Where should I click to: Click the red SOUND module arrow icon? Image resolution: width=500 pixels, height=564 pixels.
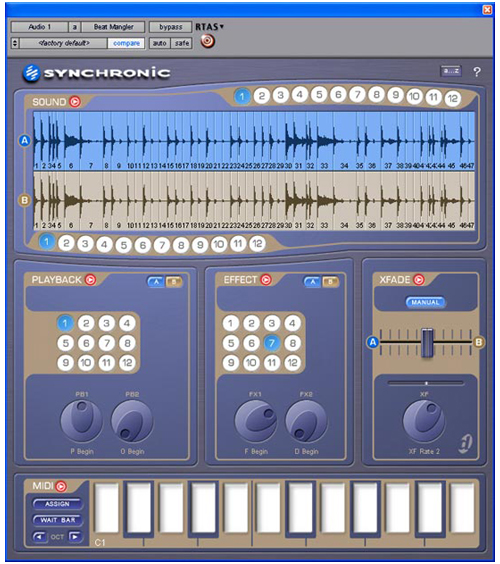pyautogui.click(x=75, y=102)
